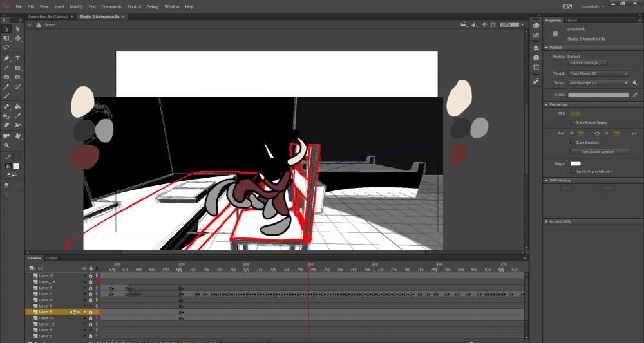Click the FPS value 24.00
The image size is (644, 343).
click(575, 113)
